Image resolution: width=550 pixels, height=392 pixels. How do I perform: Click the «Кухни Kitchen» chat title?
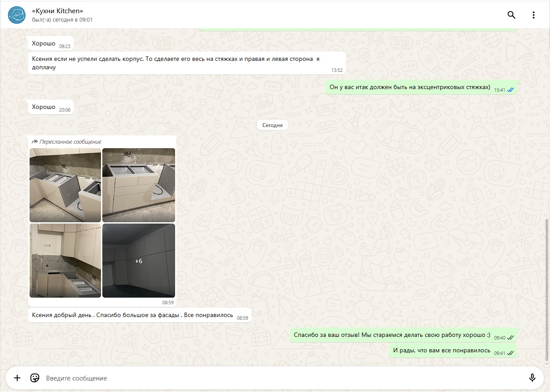coord(58,11)
